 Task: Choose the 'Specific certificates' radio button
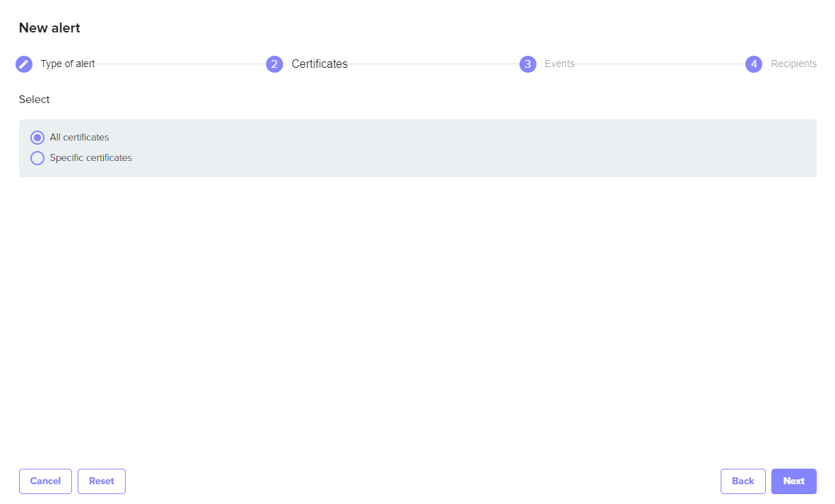[x=37, y=158]
